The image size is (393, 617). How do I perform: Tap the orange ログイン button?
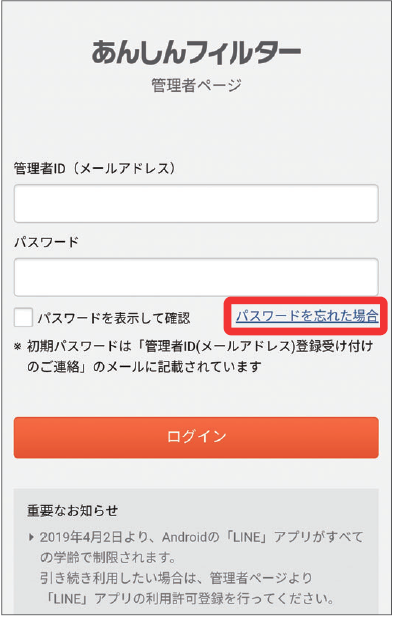point(196,438)
